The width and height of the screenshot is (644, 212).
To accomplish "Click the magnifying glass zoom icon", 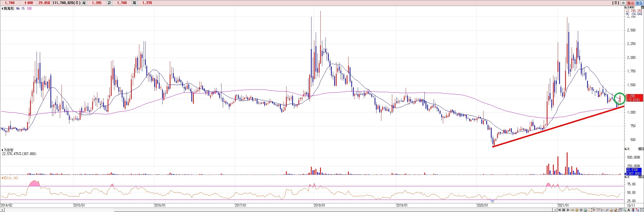I will [x=624, y=210].
